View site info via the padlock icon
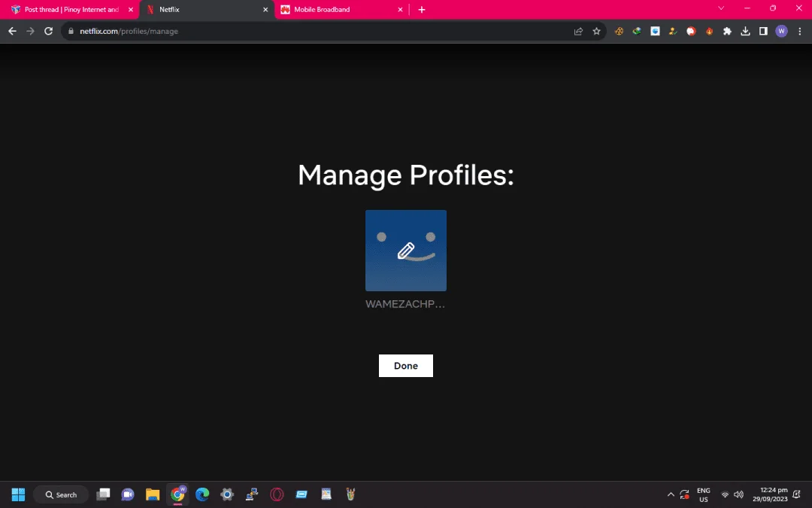Image resolution: width=812 pixels, height=508 pixels. [71, 31]
